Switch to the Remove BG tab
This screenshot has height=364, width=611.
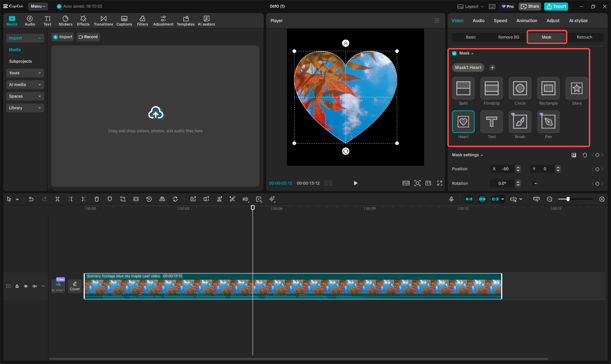(508, 37)
